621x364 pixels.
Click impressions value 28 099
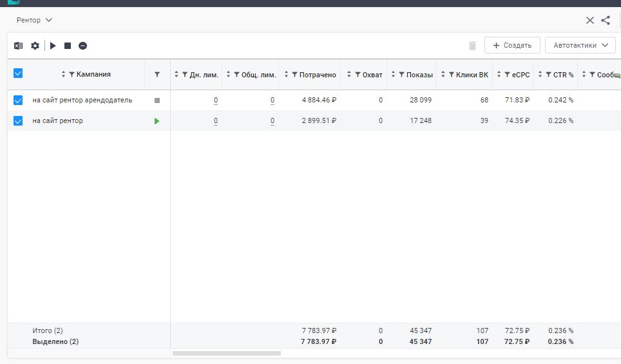pos(421,101)
